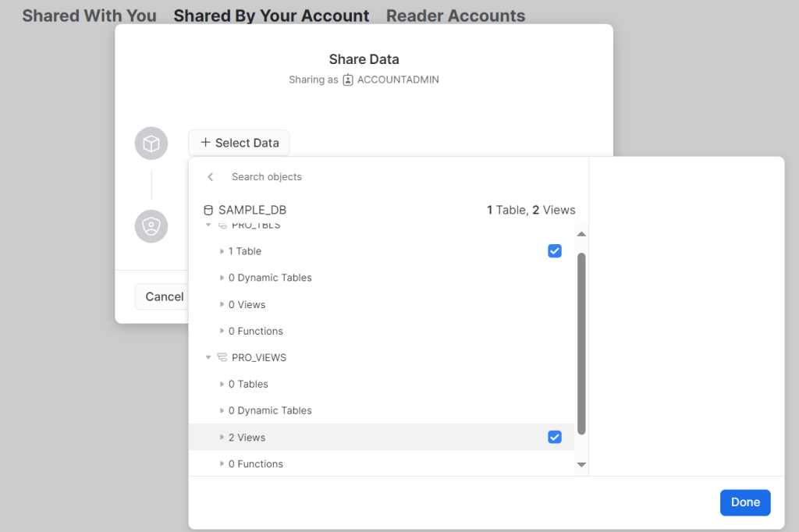The width and height of the screenshot is (799, 532).
Task: Click the Select Data button
Action: 239,143
